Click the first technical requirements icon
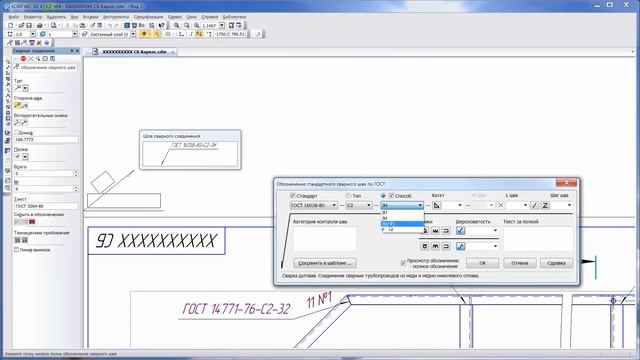Image resolution: width=640 pixels, height=360 pixels. tap(18, 240)
